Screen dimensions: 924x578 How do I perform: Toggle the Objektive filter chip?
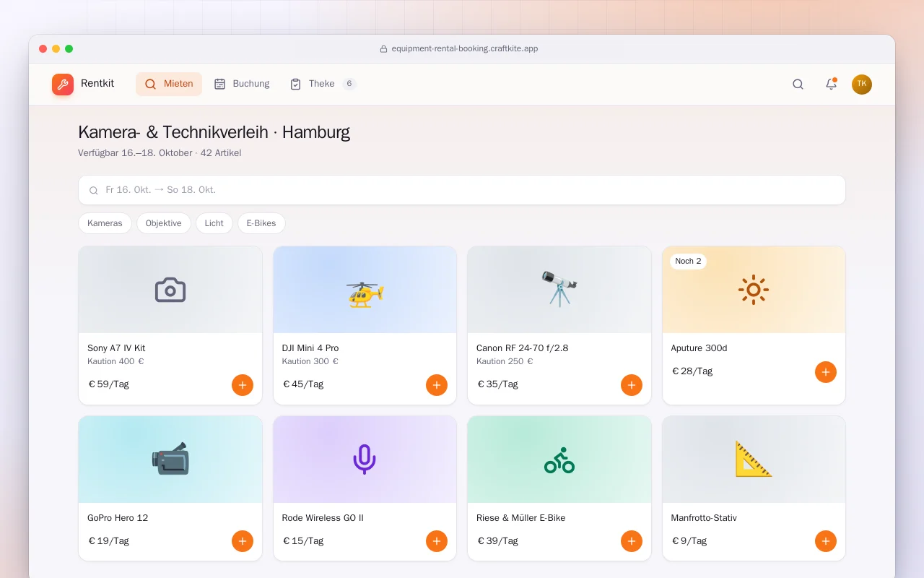coord(164,223)
